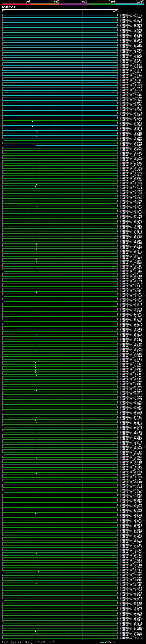Select hit label UniRef100_C0ADR2

point(131,170)
